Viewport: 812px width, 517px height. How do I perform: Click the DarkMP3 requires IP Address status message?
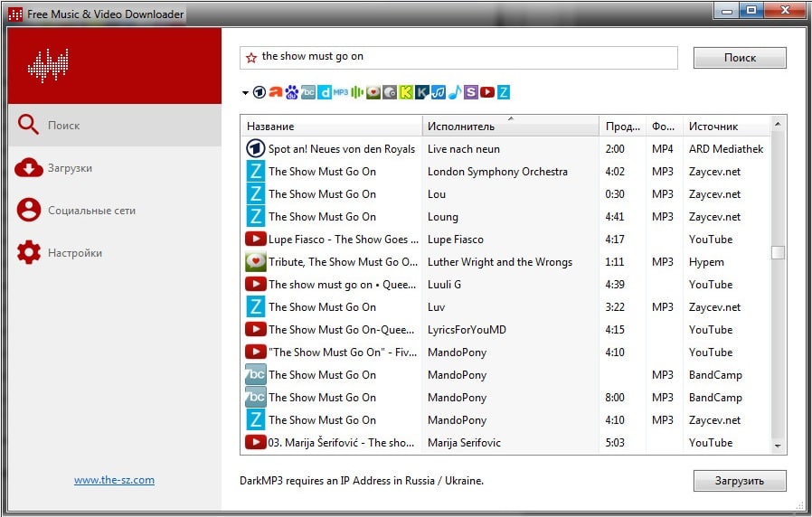coord(362,481)
